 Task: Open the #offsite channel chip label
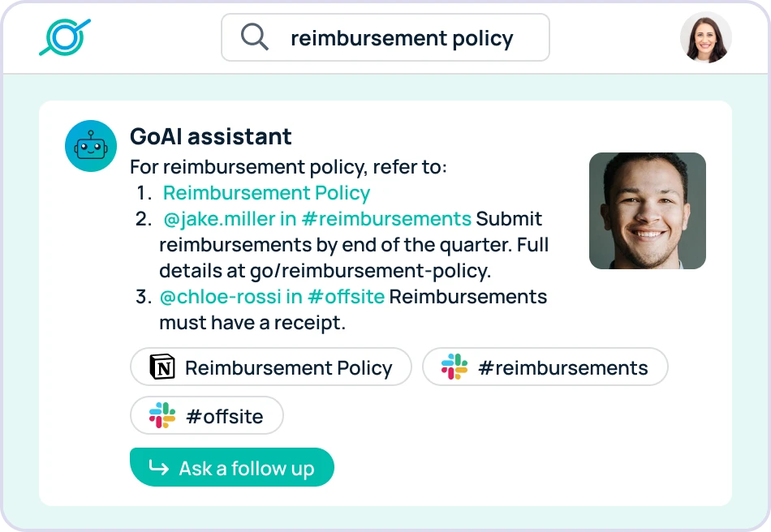tap(224, 417)
